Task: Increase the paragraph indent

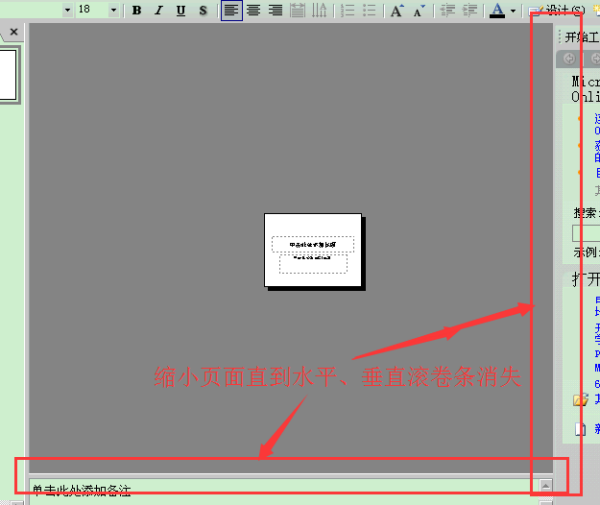Action: tap(470, 10)
